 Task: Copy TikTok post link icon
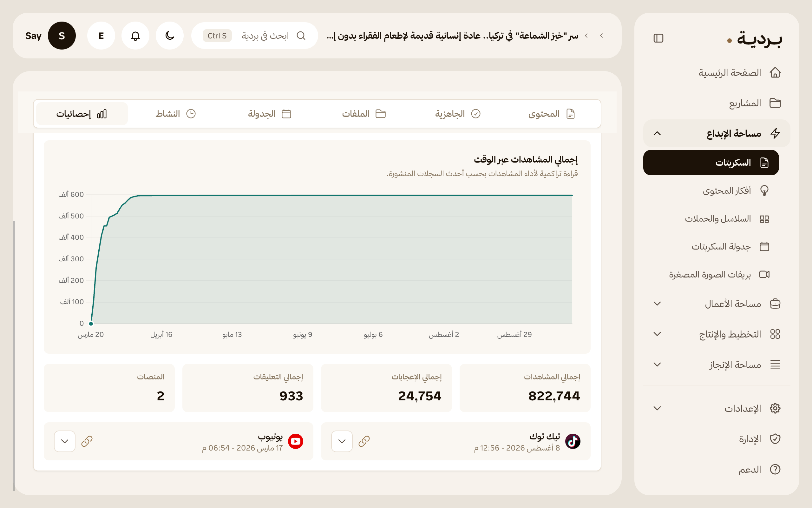[364, 441]
